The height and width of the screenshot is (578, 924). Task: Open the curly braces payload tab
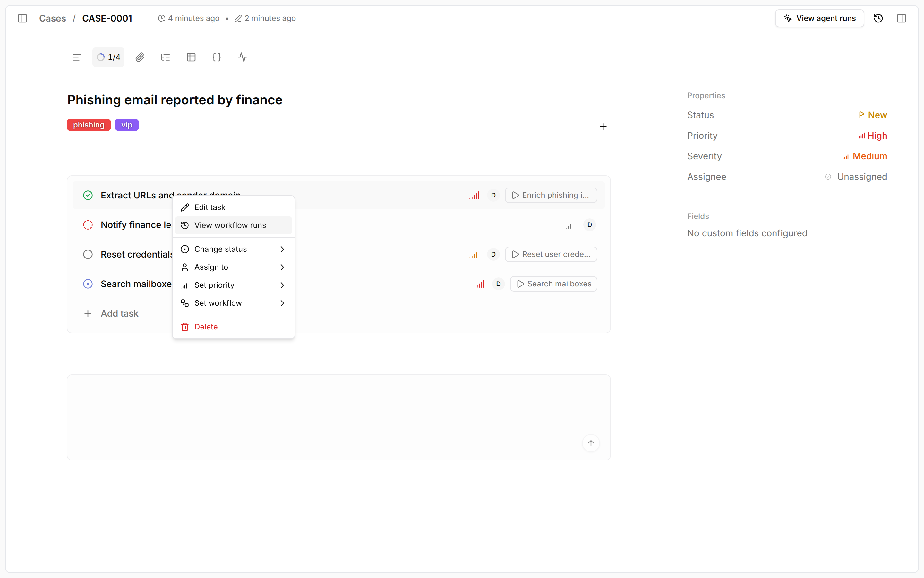(x=217, y=57)
